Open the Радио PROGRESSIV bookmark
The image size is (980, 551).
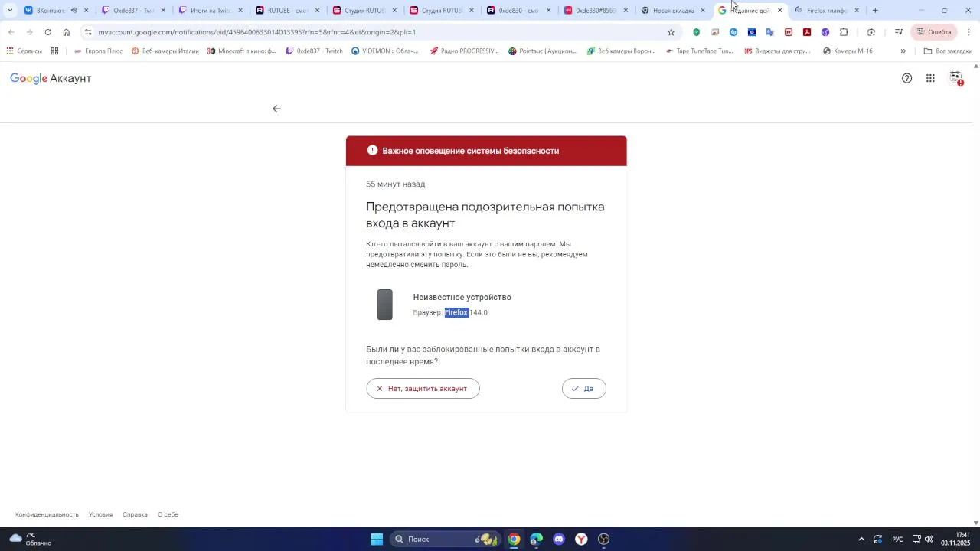point(464,51)
